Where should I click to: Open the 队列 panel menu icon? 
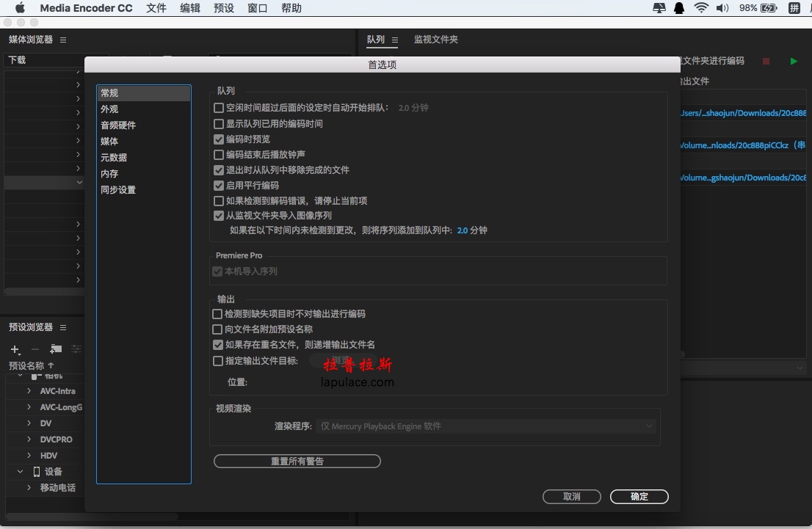click(x=394, y=40)
